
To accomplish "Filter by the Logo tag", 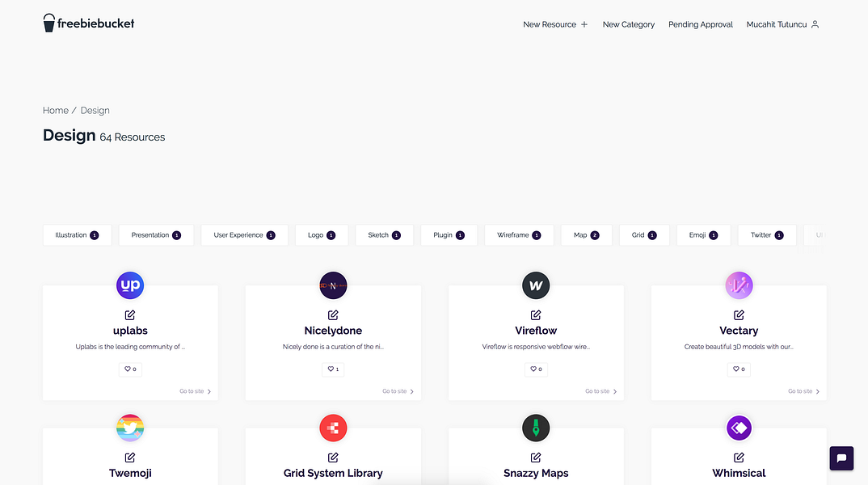I will 322,235.
